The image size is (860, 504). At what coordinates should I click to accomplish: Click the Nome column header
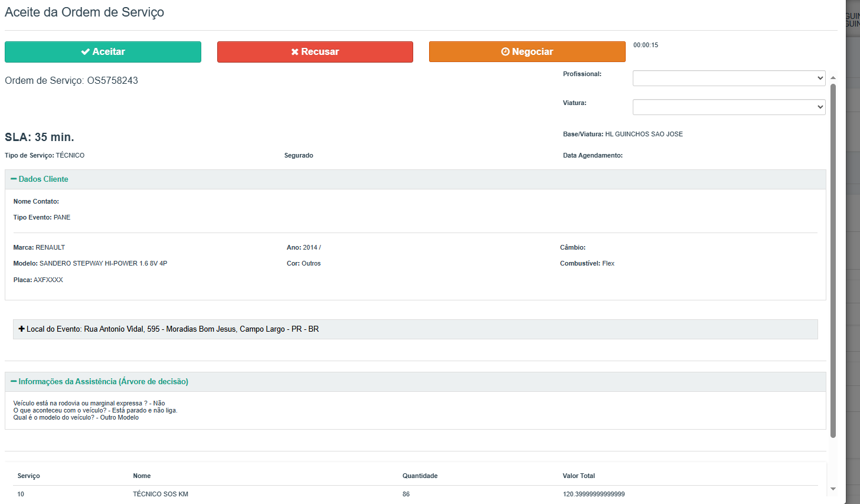[x=142, y=476]
